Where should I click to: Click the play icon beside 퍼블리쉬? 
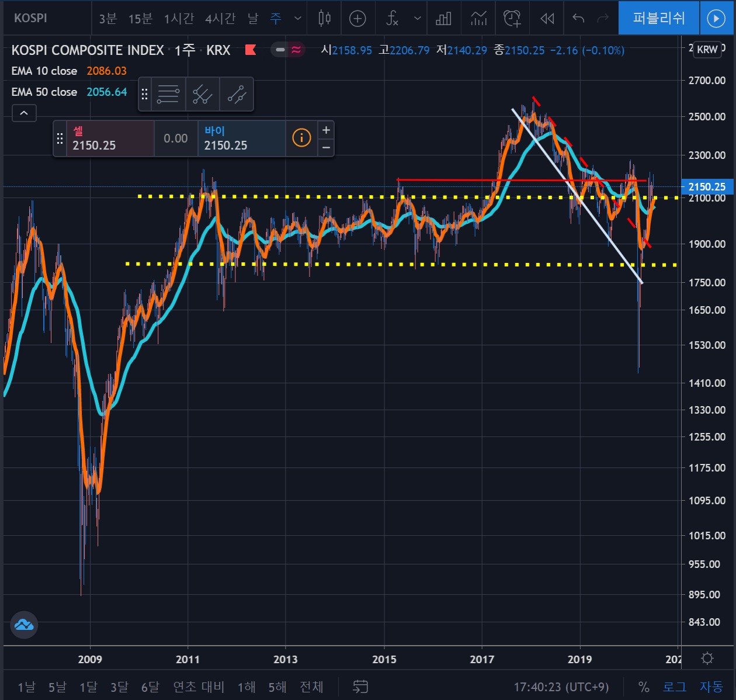pyautogui.click(x=716, y=18)
